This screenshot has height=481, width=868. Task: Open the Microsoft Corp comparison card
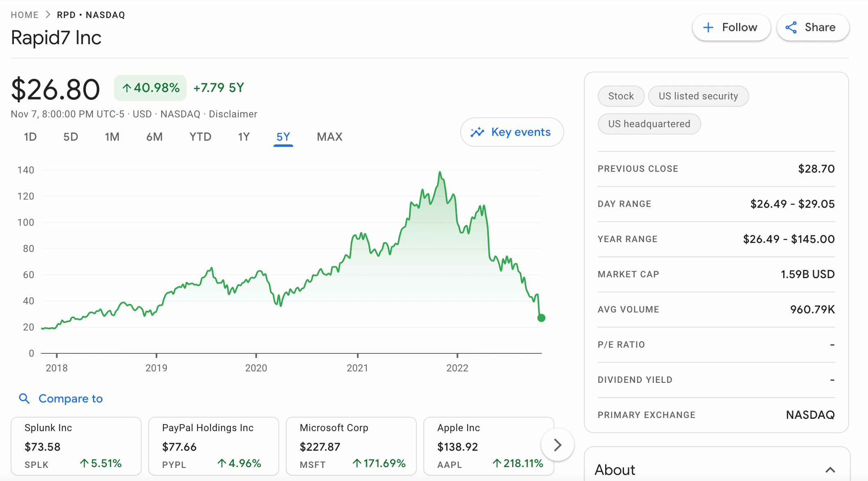[351, 446]
